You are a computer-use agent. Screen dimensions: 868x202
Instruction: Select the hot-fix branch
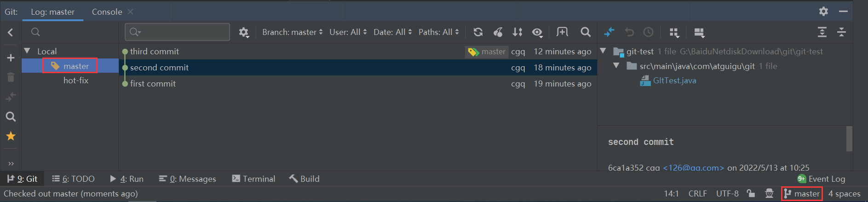(x=76, y=81)
